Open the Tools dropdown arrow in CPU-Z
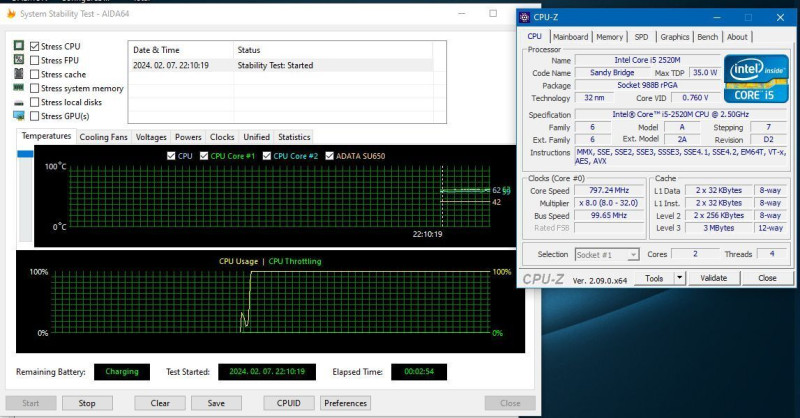800x418 pixels. point(680,278)
